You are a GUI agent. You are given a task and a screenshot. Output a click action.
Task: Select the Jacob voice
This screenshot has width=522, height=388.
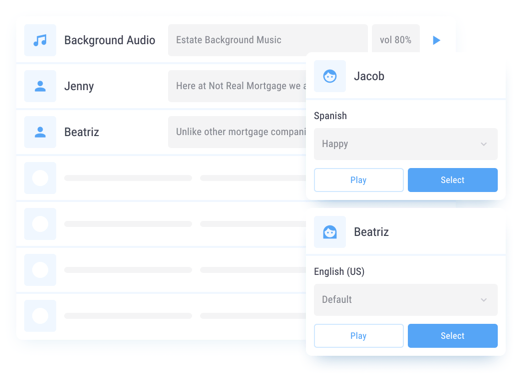coord(453,180)
